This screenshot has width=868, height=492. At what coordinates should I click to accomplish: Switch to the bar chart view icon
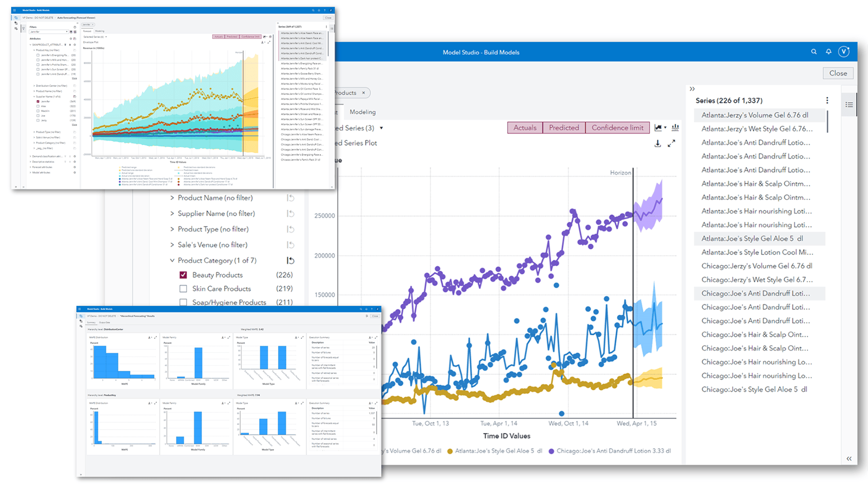[675, 128]
